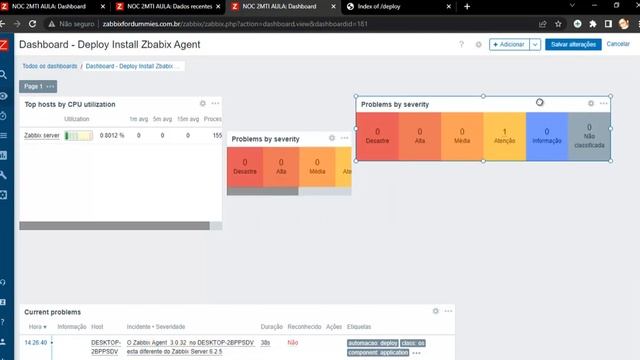Expand more tags ellipsis in problem row
Screen dimensions: 640x360
click(416, 353)
